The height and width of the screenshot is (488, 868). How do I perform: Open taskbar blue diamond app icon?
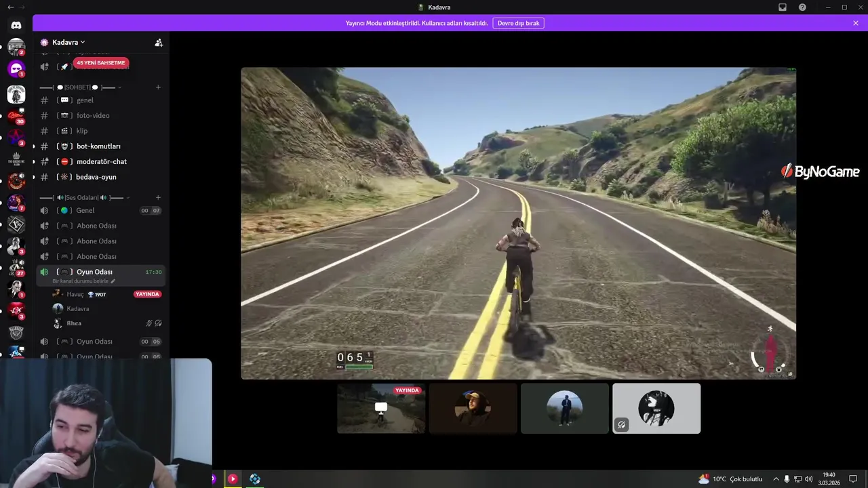(255, 479)
